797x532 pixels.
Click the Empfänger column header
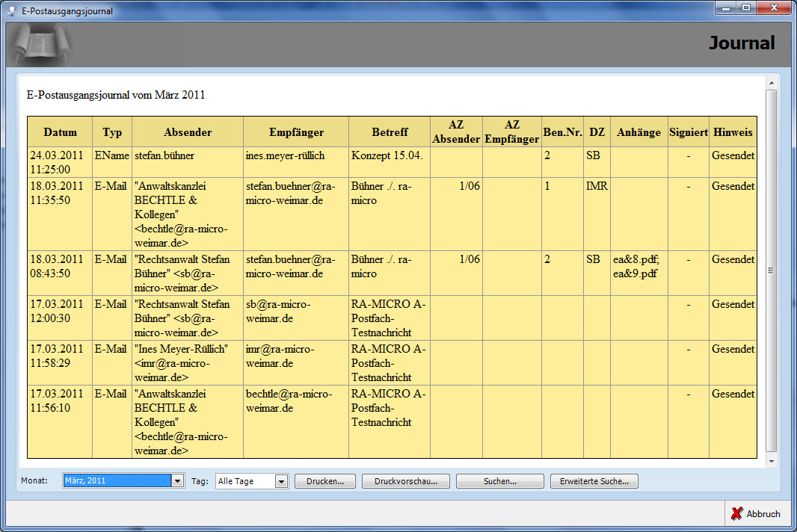(x=296, y=132)
